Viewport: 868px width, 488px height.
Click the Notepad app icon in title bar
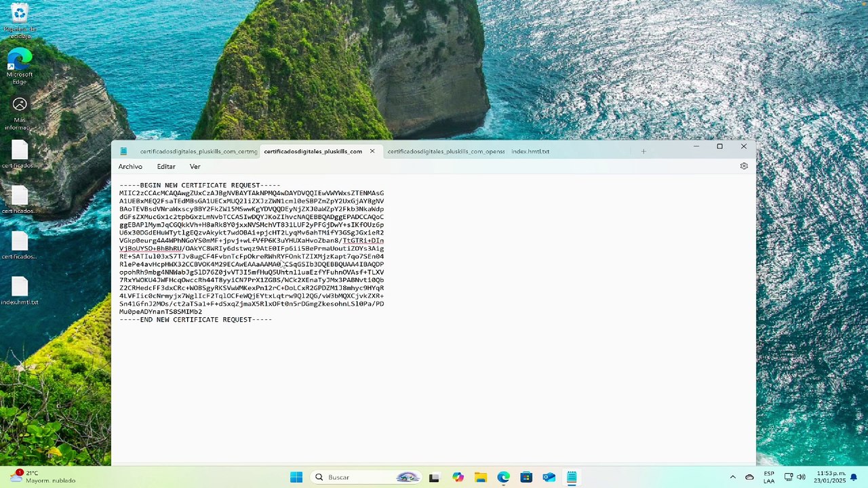point(123,151)
